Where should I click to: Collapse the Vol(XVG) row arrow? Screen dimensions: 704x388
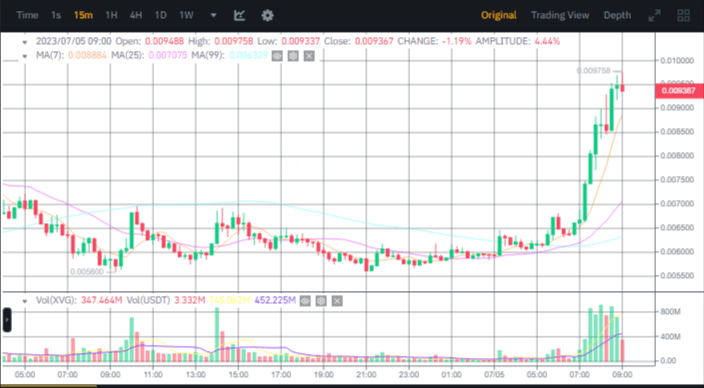pyautogui.click(x=25, y=301)
